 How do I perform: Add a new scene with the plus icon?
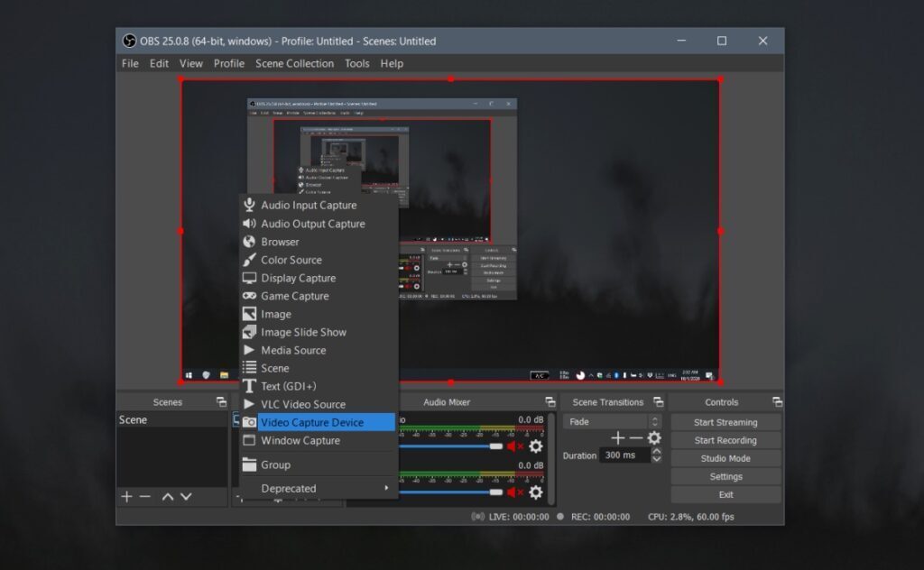click(126, 496)
